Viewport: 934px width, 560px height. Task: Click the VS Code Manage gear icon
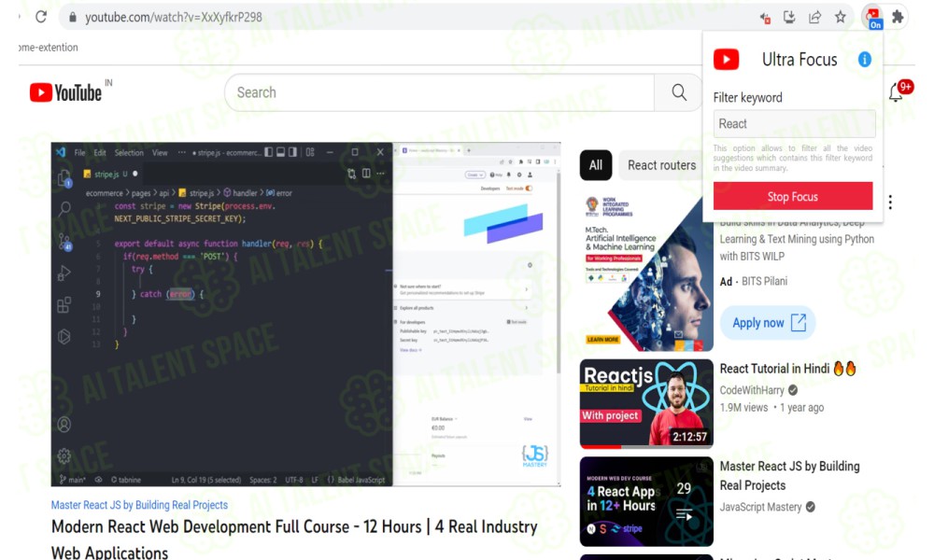[x=64, y=455]
